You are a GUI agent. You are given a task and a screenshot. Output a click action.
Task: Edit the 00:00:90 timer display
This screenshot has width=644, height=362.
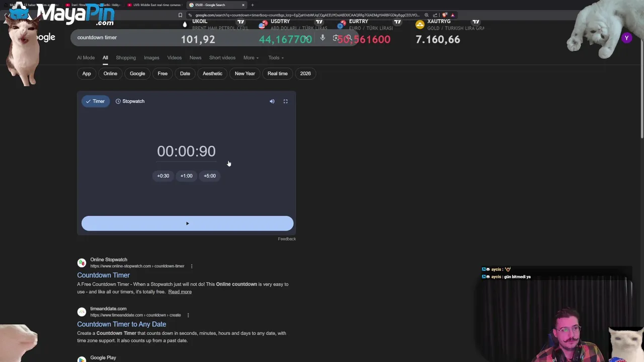(186, 151)
